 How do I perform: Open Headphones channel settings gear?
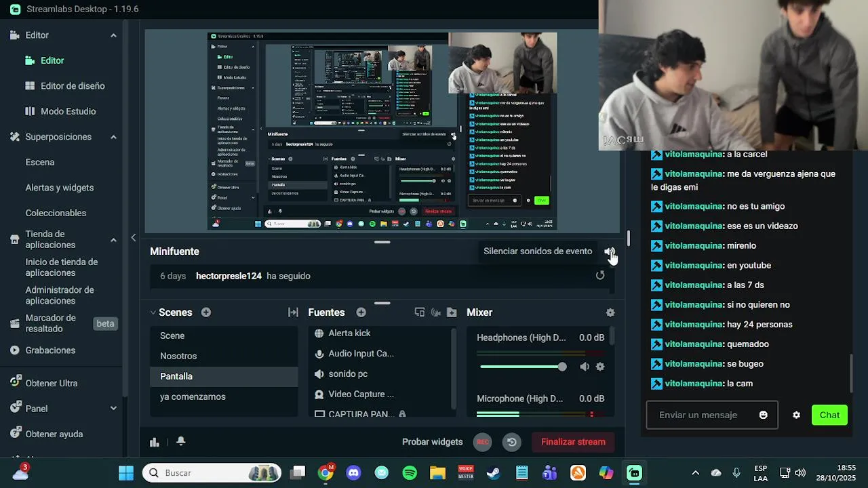click(600, 367)
